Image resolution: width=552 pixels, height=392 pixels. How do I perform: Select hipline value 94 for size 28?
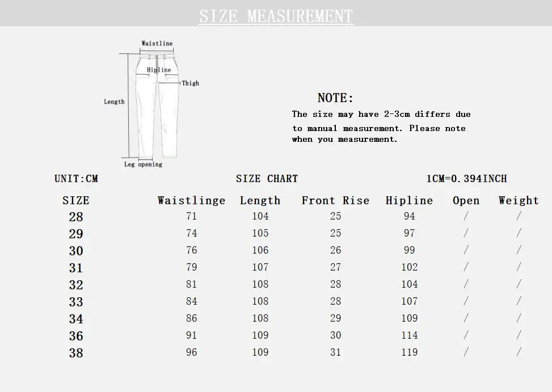(409, 216)
